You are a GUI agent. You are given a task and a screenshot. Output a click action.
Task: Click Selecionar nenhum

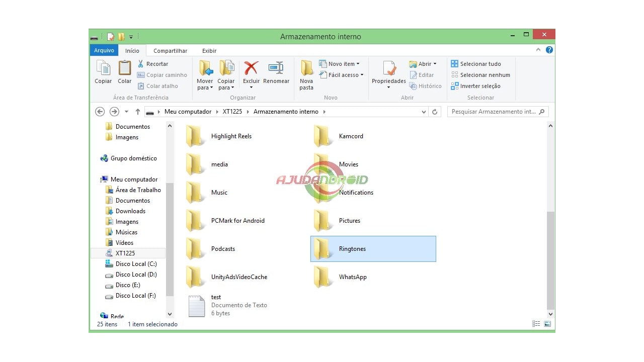(x=480, y=75)
